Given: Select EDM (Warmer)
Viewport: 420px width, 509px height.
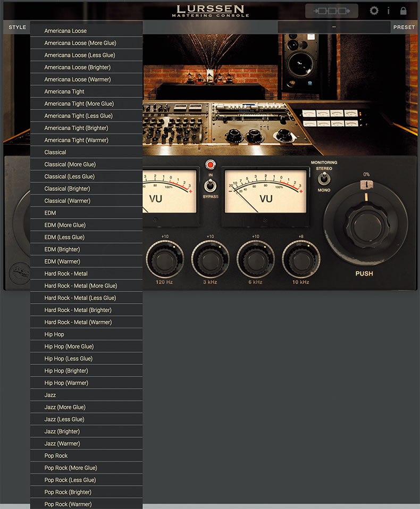Looking at the screenshot, I should (86, 261).
